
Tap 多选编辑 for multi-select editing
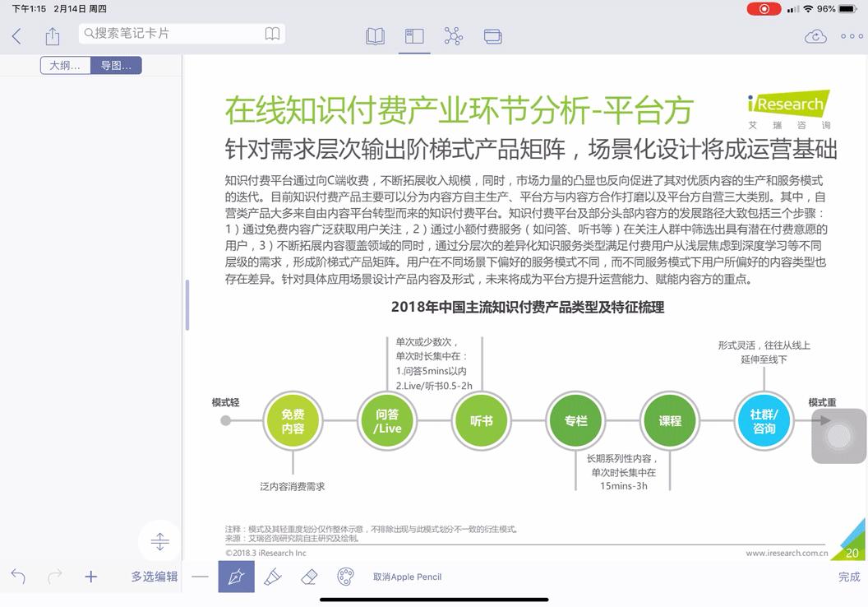pos(153,577)
